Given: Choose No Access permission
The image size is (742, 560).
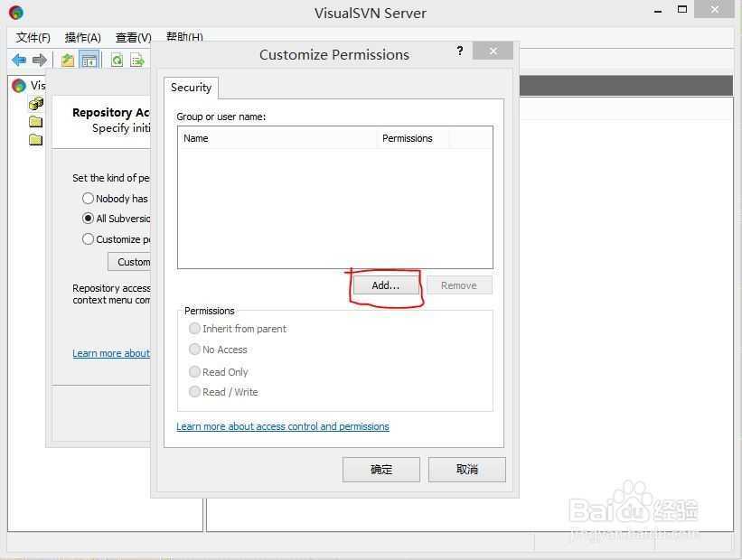Looking at the screenshot, I should point(194,349).
